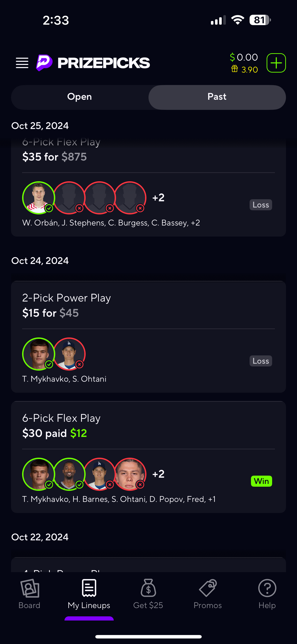Expand the $30 paid $12 Flex Play

(x=148, y=426)
